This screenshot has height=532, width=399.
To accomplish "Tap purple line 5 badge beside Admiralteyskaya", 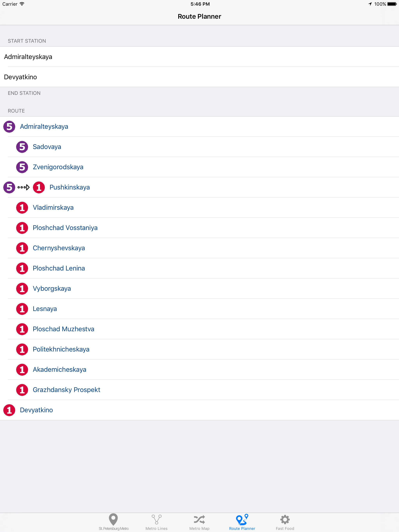I will (x=9, y=127).
